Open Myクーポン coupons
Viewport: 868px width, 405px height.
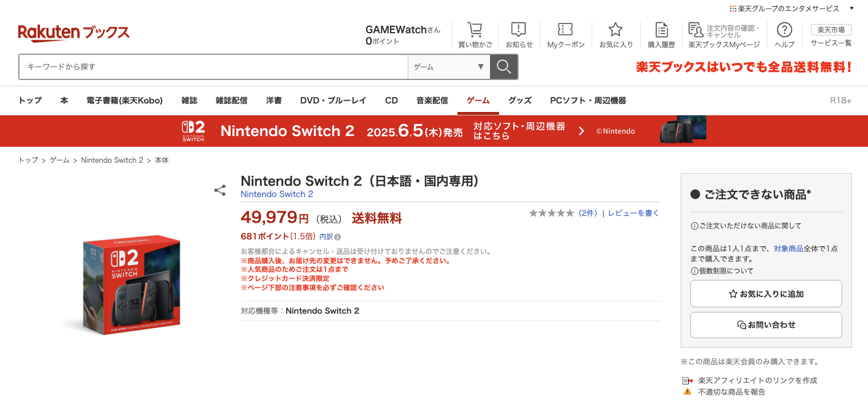tap(565, 34)
